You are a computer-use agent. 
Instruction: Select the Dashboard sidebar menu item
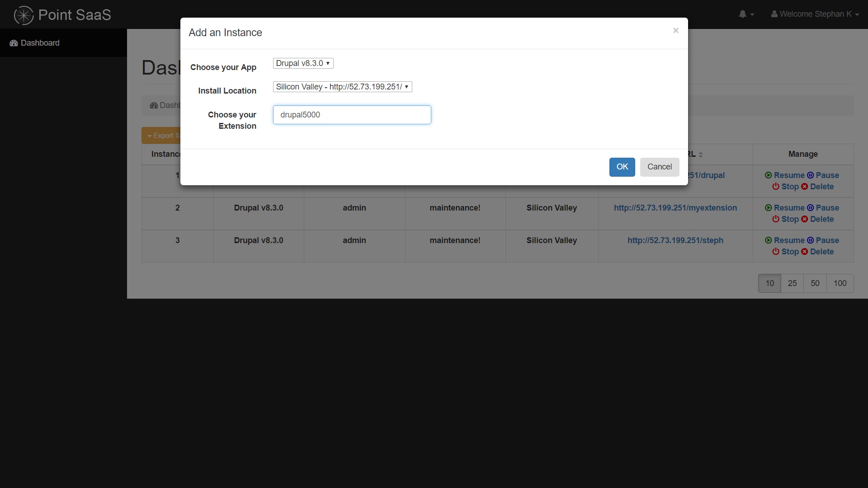coord(40,43)
